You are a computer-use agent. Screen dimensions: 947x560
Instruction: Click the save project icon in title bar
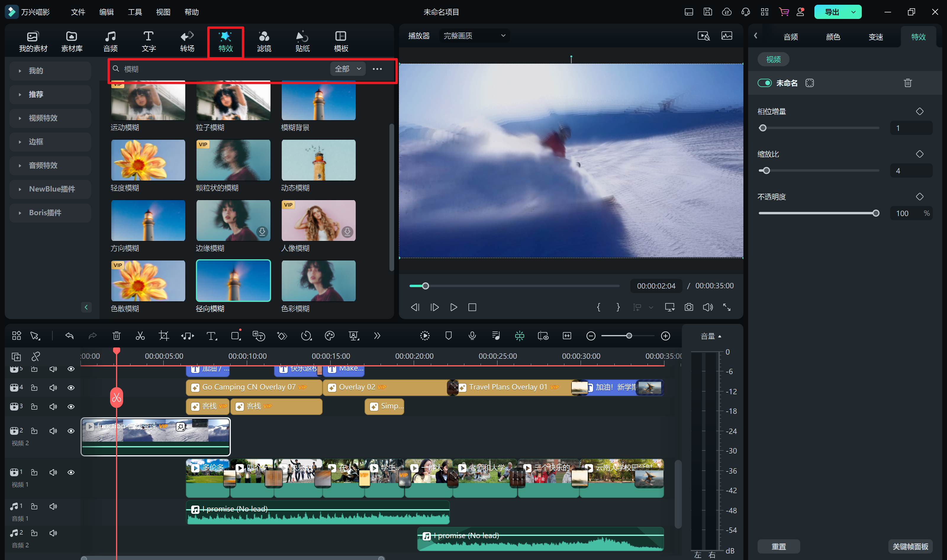(708, 12)
